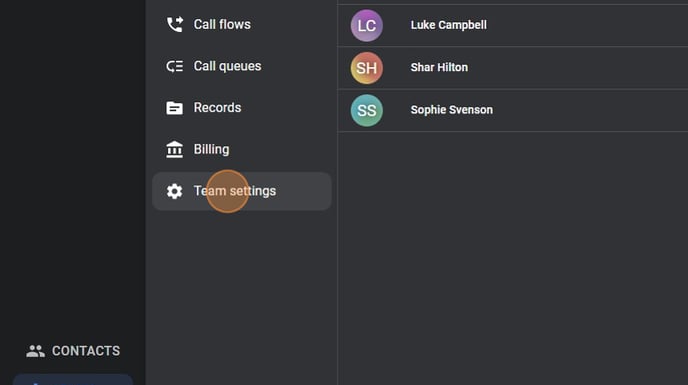Screen dimensions: 688x385
Task: Open Team settings
Action: (x=241, y=191)
